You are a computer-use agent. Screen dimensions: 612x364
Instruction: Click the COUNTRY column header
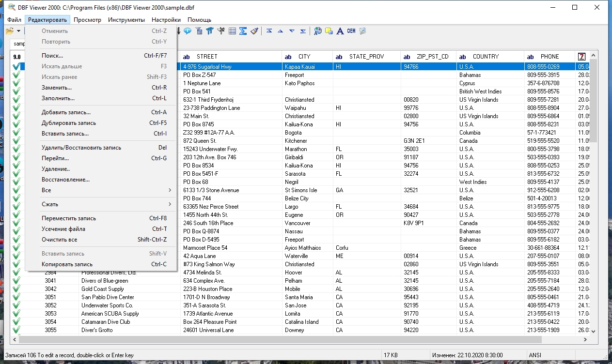(486, 57)
